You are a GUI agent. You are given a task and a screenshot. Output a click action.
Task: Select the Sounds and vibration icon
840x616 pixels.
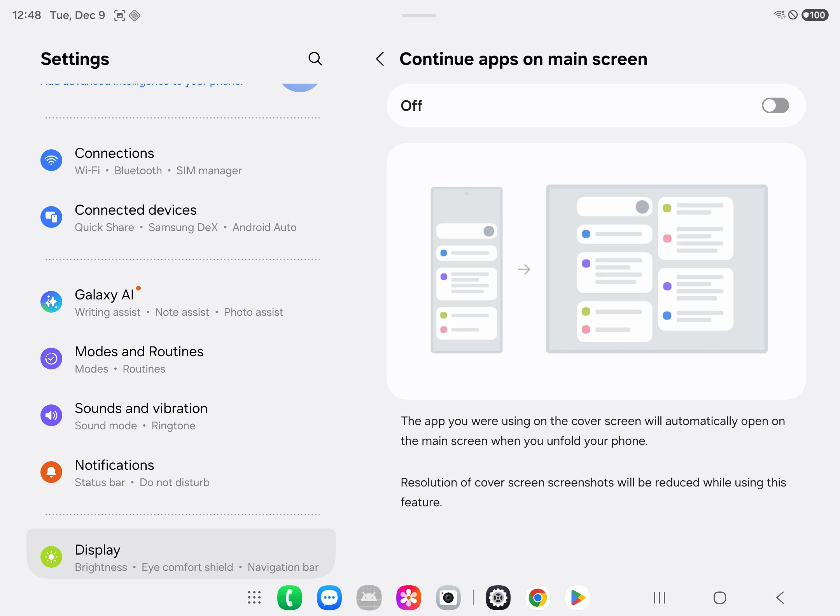[x=51, y=415]
